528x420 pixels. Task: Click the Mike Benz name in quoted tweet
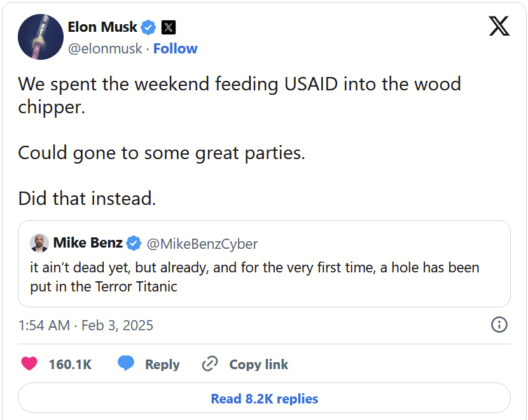(x=88, y=243)
